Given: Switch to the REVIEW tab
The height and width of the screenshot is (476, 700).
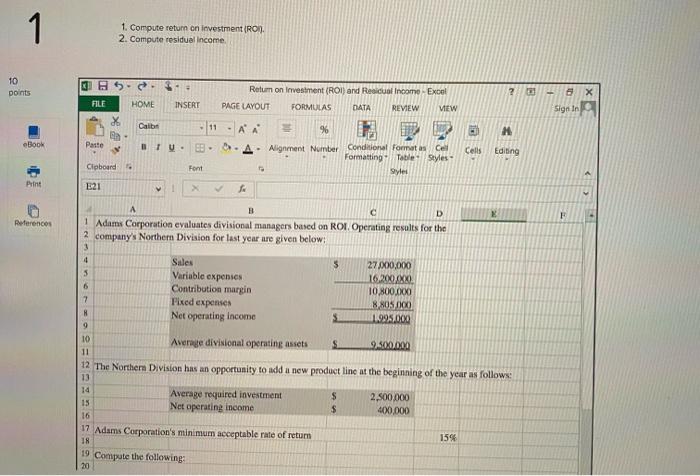Looking at the screenshot, I should (x=405, y=108).
